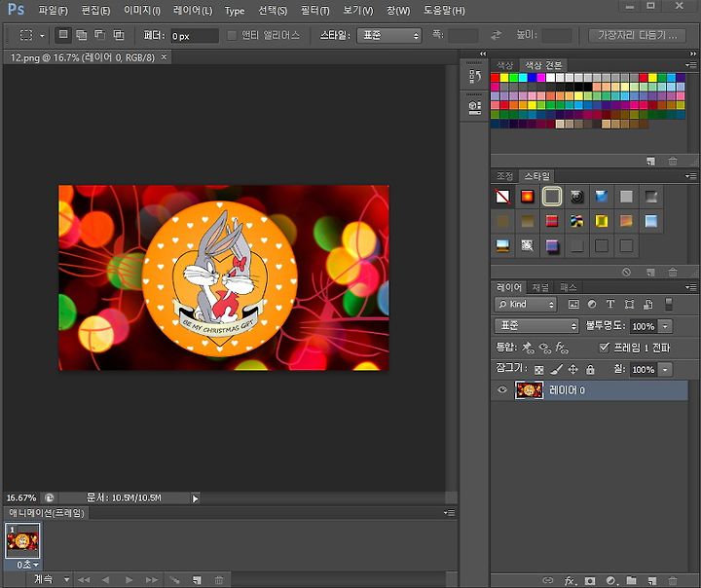Open the layer blend mode 표준 dropdown
Viewport: 701px width, 588px height.
pyautogui.click(x=536, y=326)
